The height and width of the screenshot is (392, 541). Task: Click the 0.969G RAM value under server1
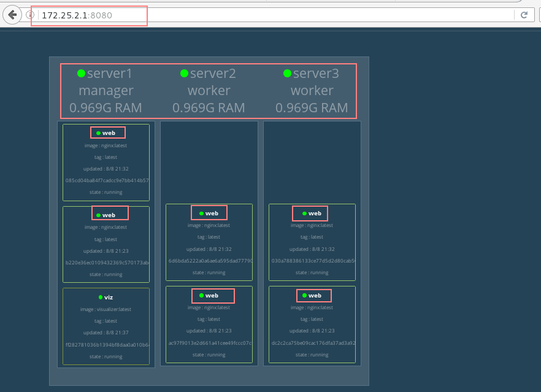coord(106,108)
